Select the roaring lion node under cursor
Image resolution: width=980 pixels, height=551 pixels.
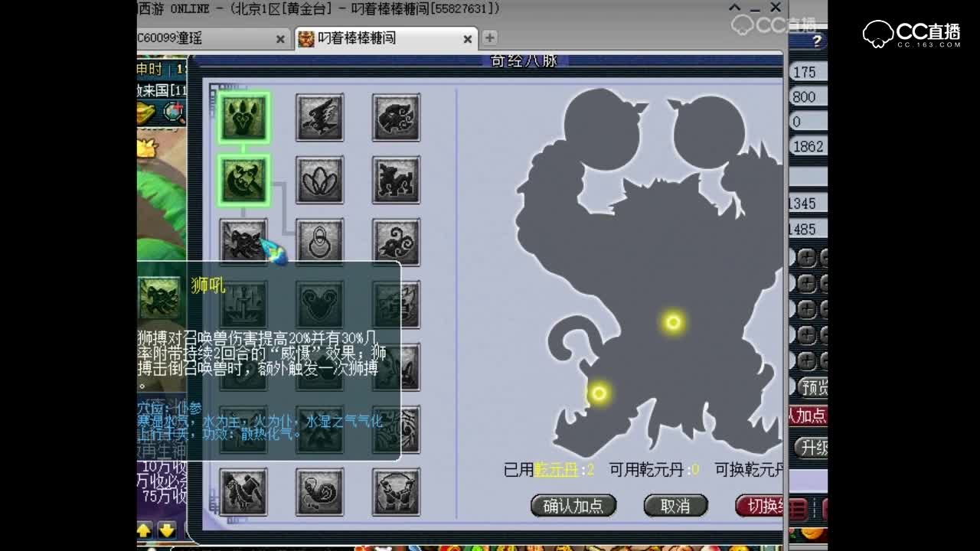click(x=243, y=240)
